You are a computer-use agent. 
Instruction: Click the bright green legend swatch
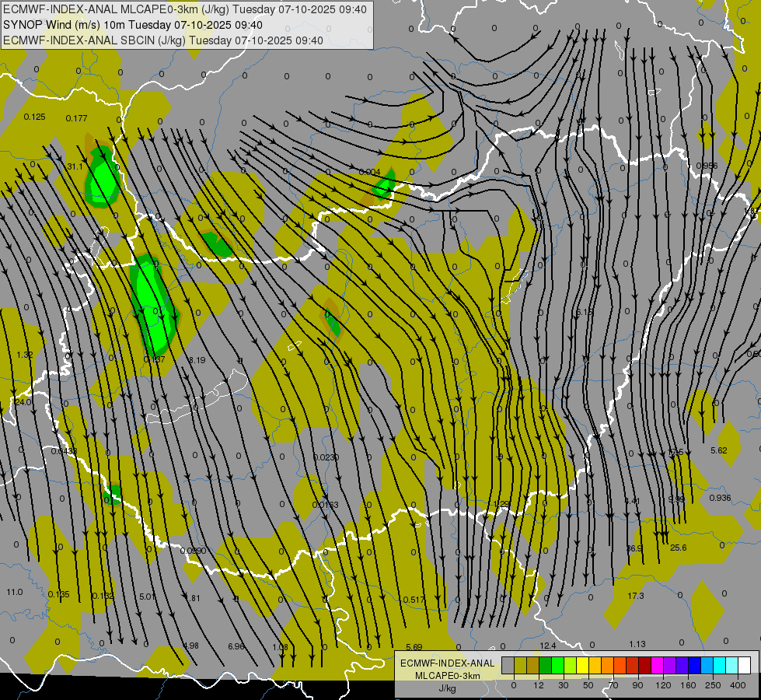(x=557, y=665)
